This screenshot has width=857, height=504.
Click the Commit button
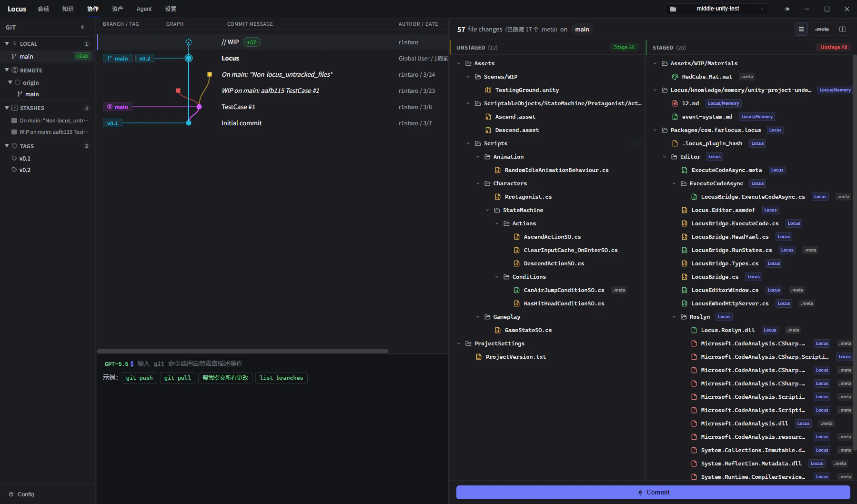point(653,493)
